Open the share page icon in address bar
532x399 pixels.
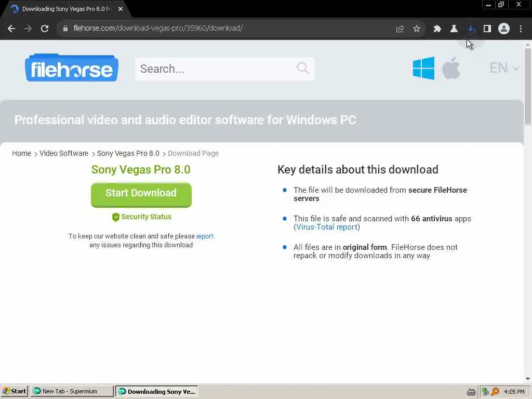pos(400,29)
